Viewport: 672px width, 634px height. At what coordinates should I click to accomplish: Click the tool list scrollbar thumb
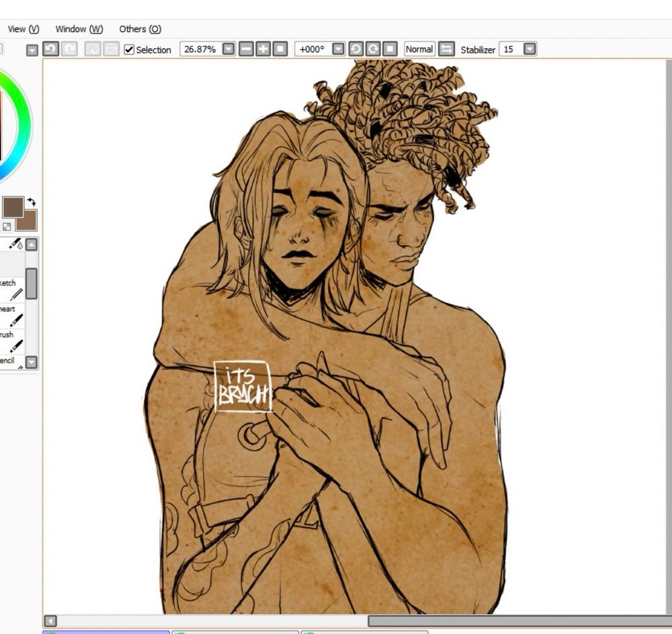point(32,283)
